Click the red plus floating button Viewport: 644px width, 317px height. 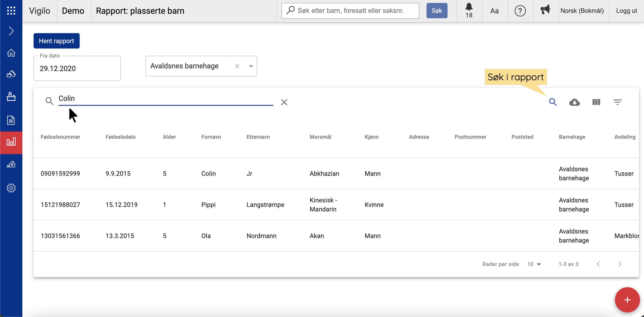(627, 300)
